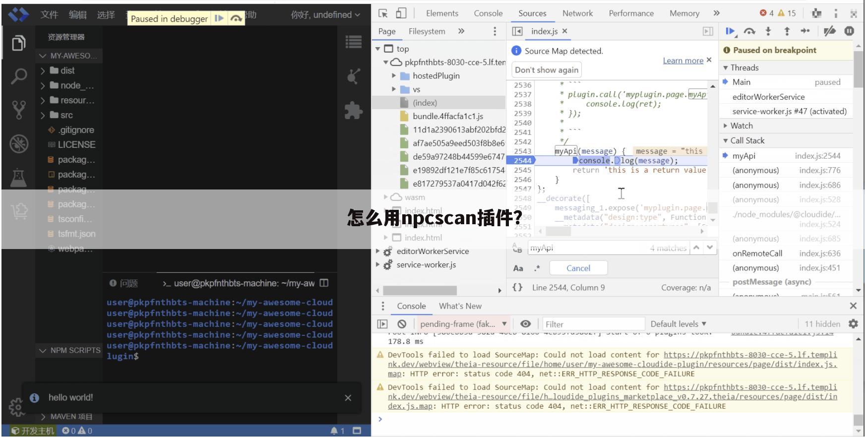Step into next function call
This screenshot has width=868, height=439.
point(768,31)
